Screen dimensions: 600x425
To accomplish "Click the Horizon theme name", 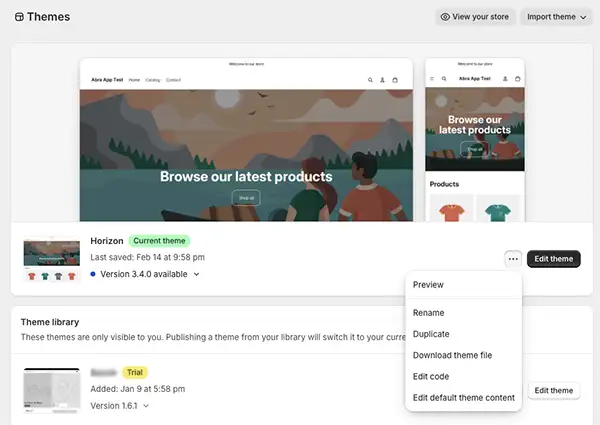I will (x=107, y=241).
